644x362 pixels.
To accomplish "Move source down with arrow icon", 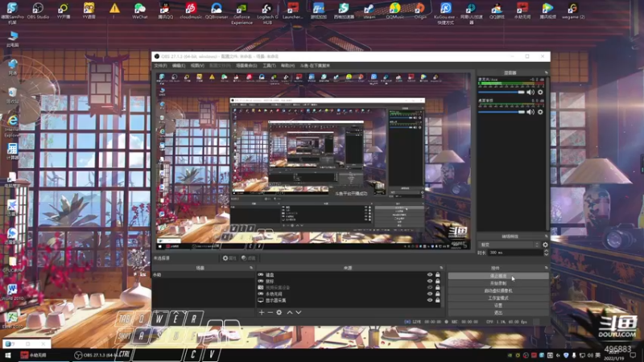I will click(x=299, y=312).
